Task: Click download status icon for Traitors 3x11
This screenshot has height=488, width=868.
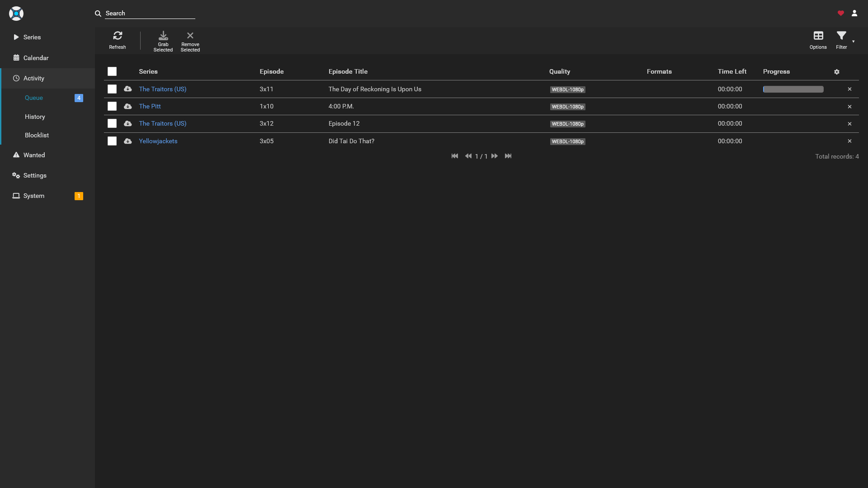Action: coord(128,89)
